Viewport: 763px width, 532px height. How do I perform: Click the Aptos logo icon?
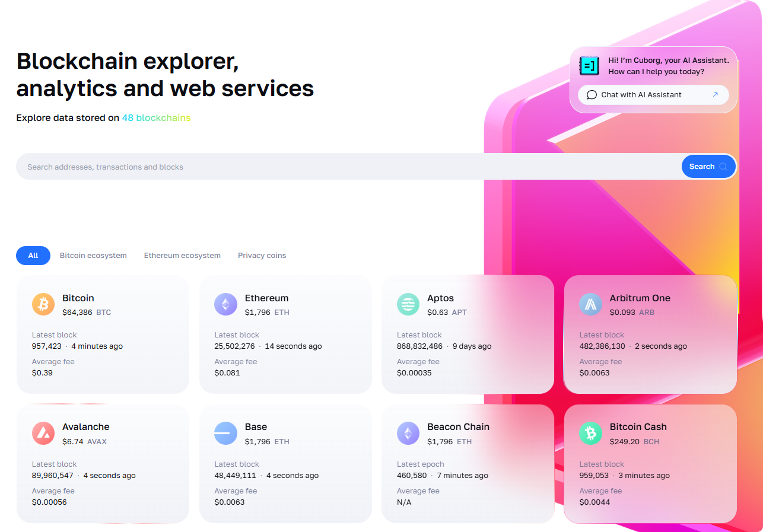pos(408,304)
